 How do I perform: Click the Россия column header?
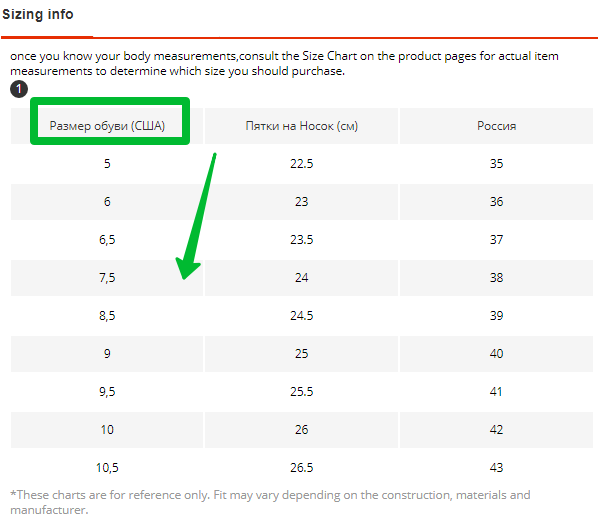tap(496, 126)
